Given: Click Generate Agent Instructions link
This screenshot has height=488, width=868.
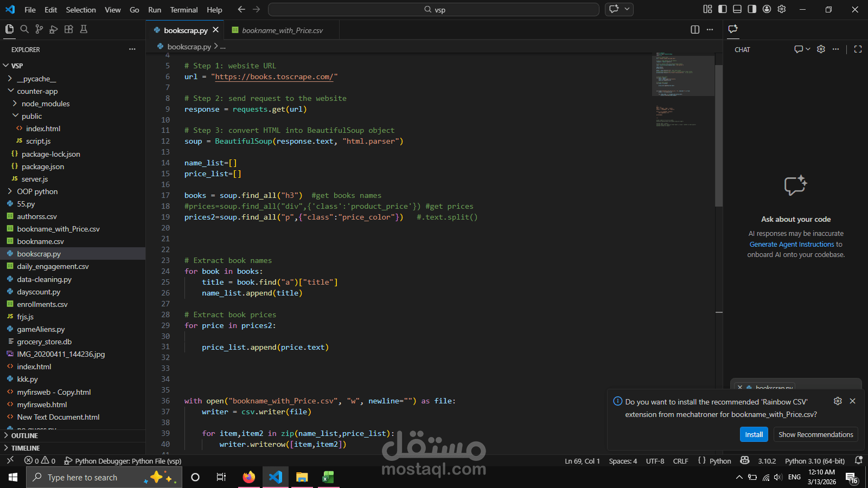Looking at the screenshot, I should click(792, 245).
